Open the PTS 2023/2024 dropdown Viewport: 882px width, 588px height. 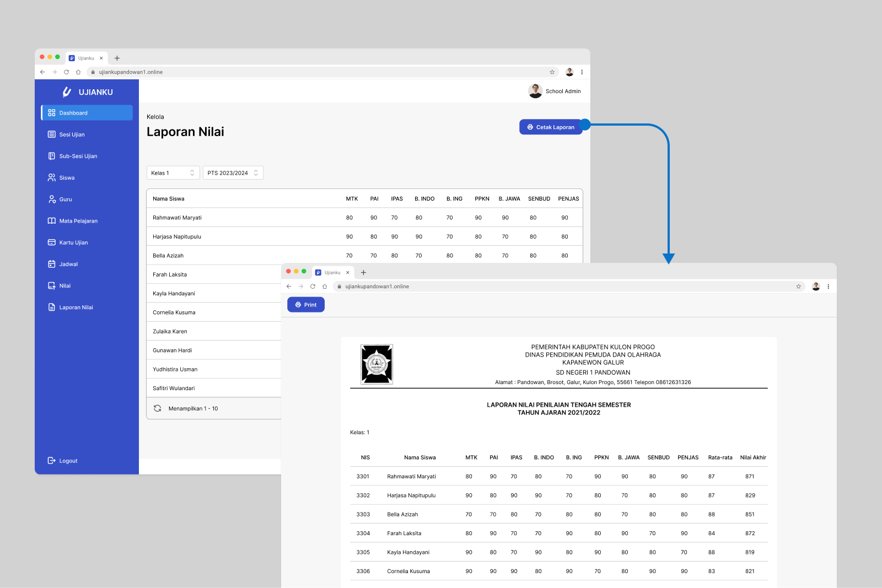(233, 173)
